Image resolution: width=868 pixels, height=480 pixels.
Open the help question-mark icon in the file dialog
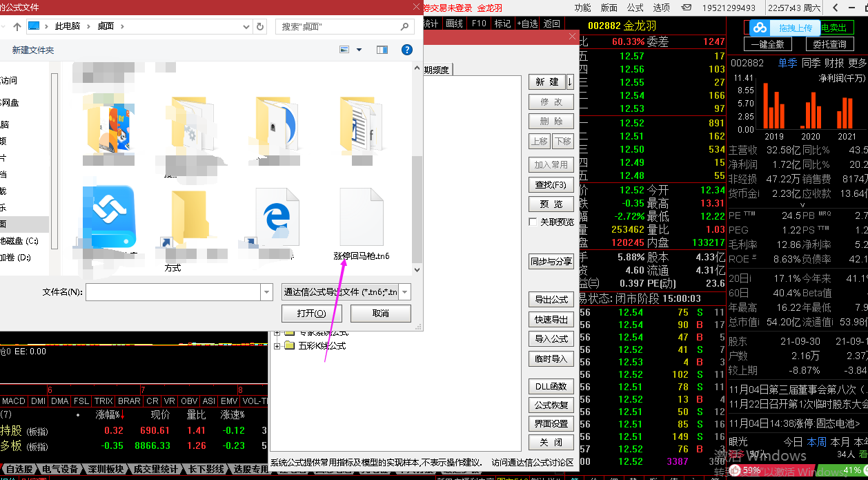(x=407, y=50)
